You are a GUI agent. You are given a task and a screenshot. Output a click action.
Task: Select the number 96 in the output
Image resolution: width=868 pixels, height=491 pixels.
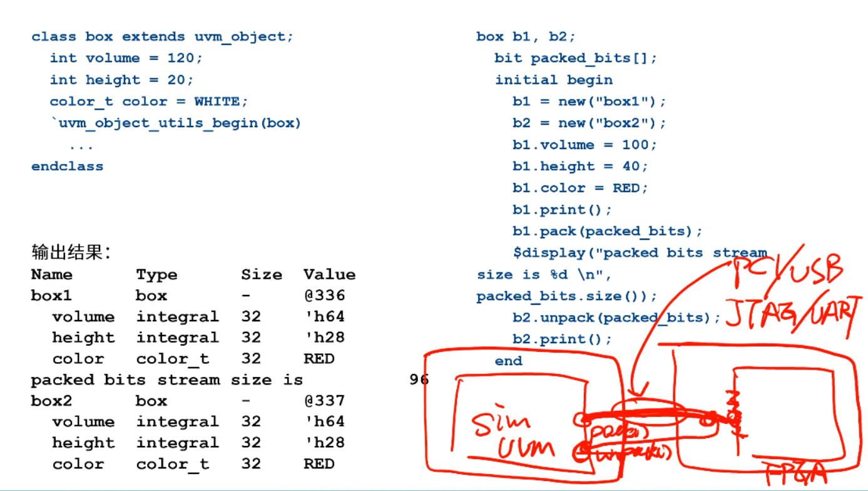(x=418, y=380)
